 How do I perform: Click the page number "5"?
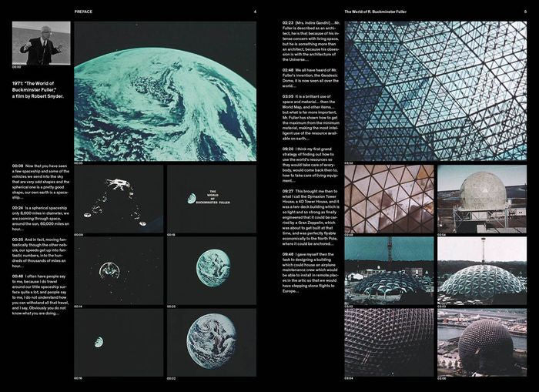525,12
